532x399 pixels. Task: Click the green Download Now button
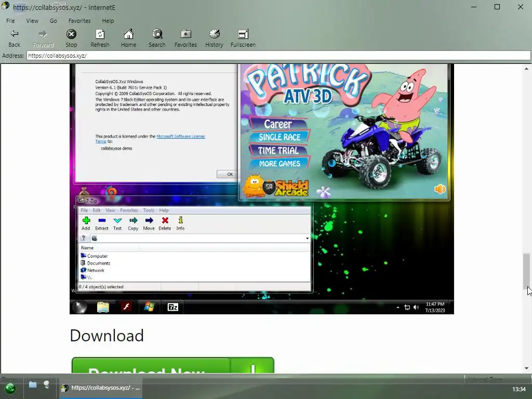pos(172,365)
